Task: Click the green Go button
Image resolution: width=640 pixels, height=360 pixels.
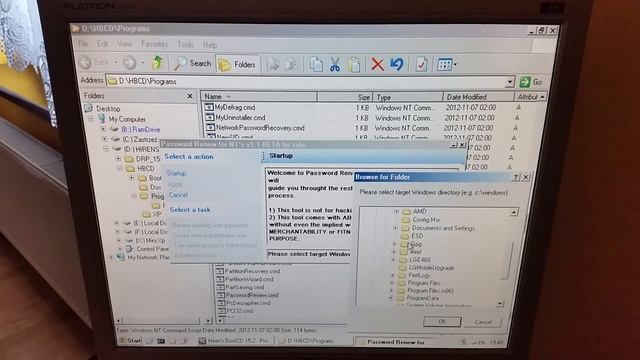Action: 531,82
